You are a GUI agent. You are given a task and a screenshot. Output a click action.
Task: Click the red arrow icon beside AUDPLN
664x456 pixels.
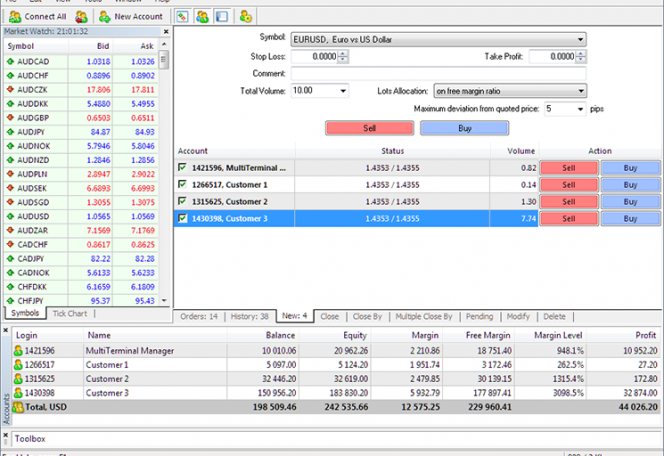pos(10,174)
